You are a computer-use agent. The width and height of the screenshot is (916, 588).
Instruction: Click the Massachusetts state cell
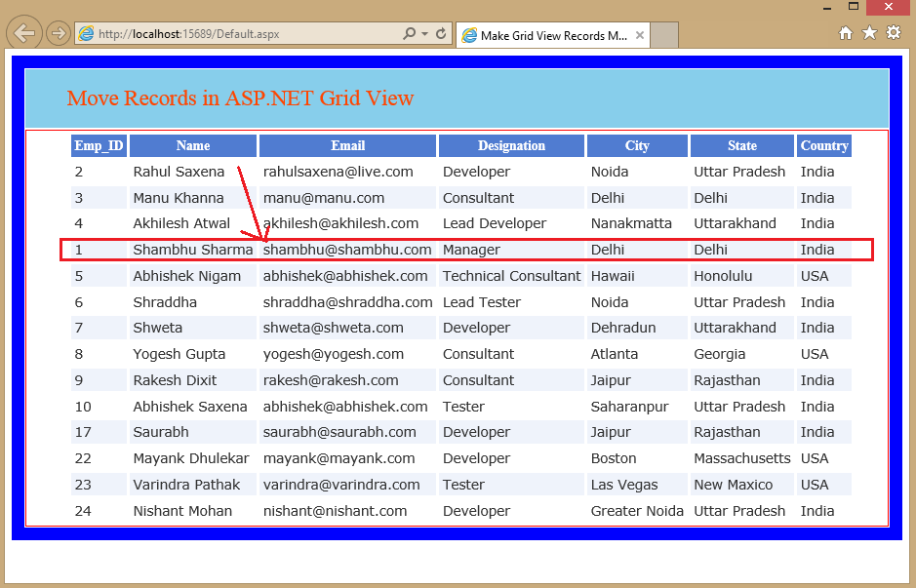(742, 458)
